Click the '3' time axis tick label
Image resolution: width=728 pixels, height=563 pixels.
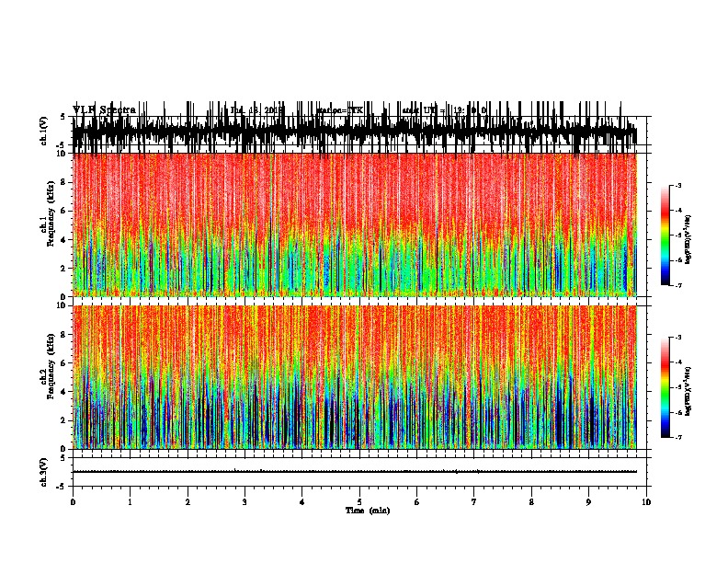coord(245,501)
